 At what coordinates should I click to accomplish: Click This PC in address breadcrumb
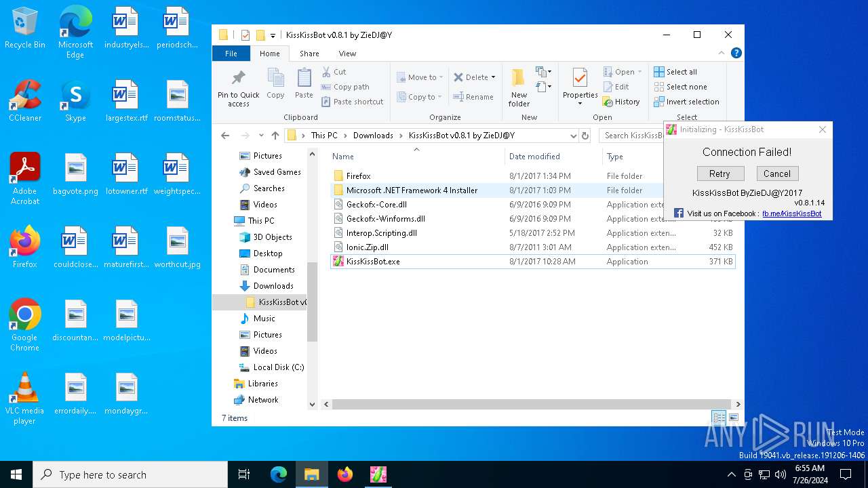point(324,136)
